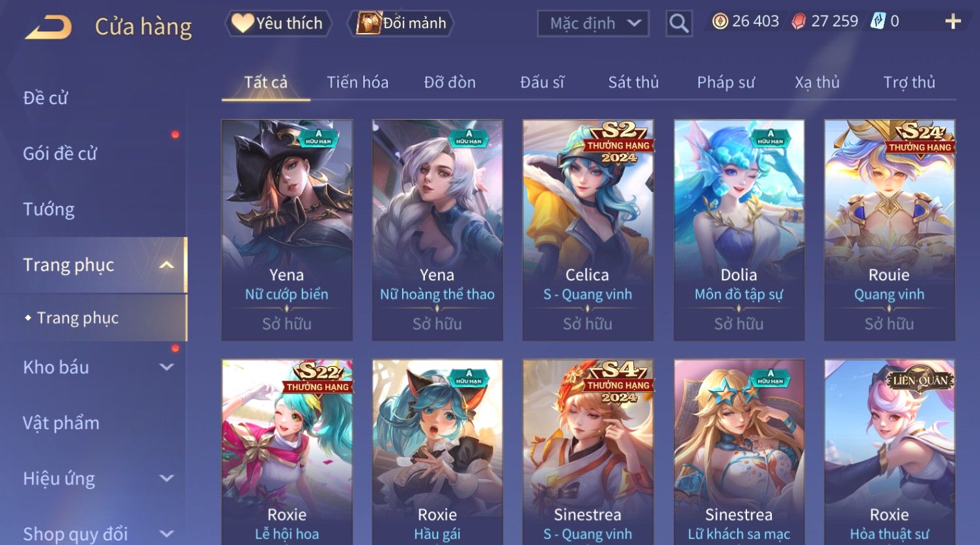Open Gói đề cử sidebar item

point(60,153)
